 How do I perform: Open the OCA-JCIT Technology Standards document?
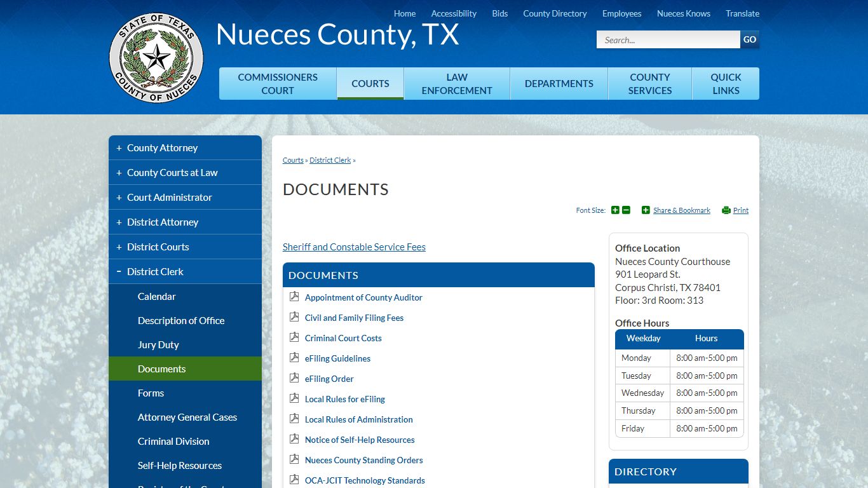[x=365, y=480]
